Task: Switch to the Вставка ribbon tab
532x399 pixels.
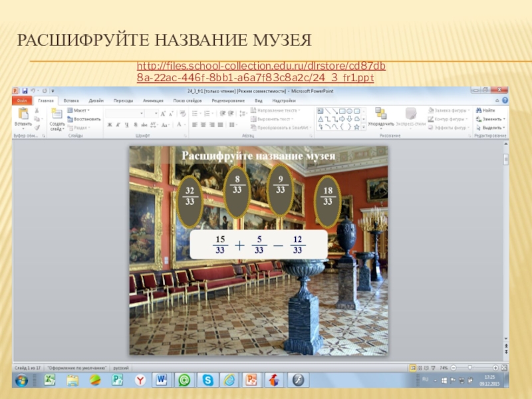Action: (71, 100)
